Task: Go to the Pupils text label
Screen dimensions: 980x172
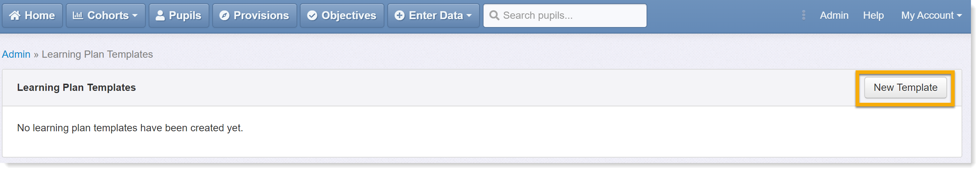Action: [185, 16]
